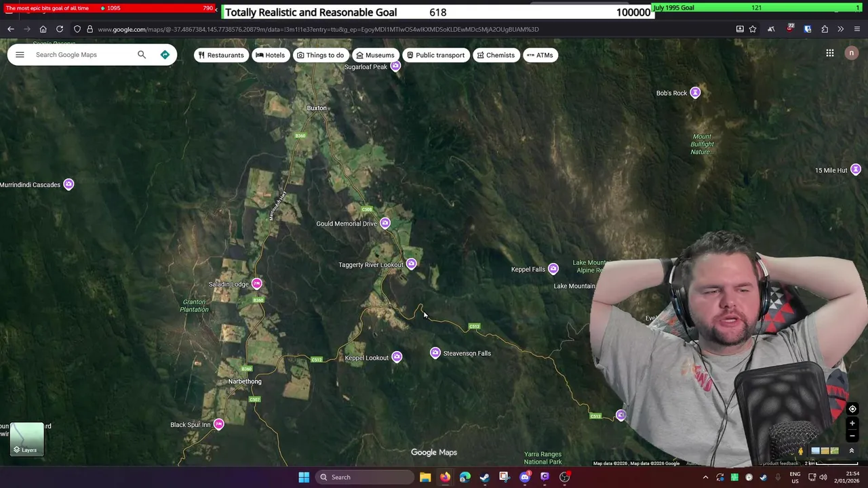The height and width of the screenshot is (488, 868).
Task: Show more toolbar items chevron
Action: click(841, 29)
